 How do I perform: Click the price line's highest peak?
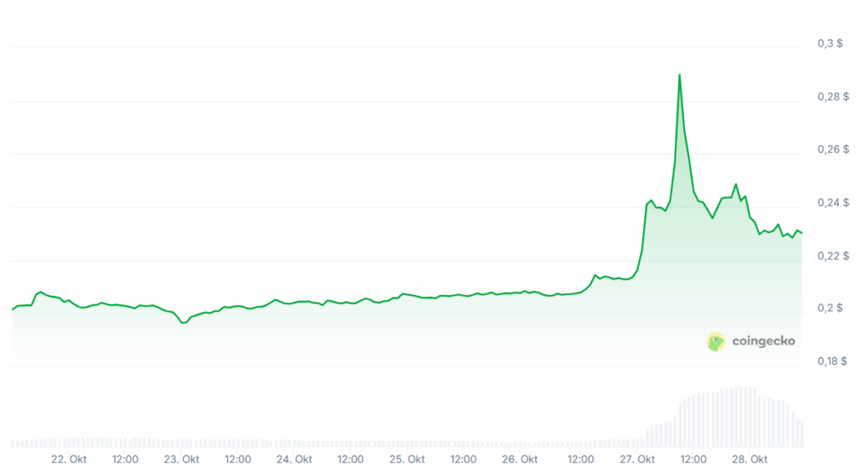point(679,75)
